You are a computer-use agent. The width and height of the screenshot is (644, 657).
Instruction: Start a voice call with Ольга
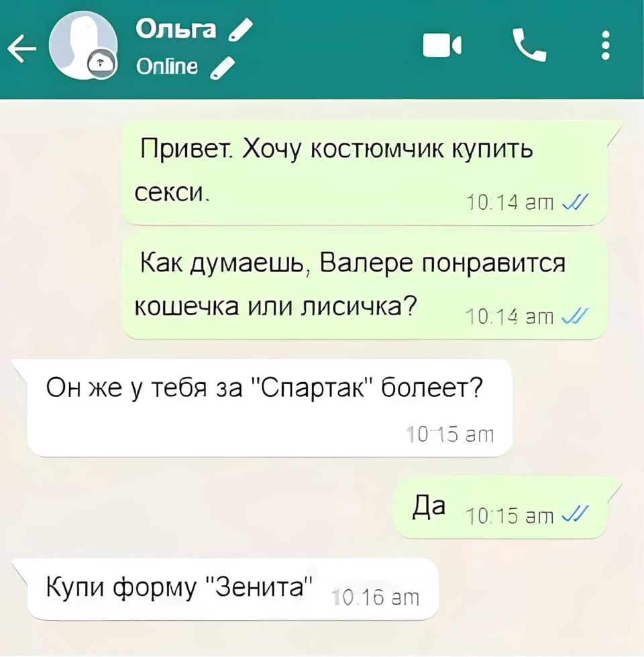[x=529, y=46]
